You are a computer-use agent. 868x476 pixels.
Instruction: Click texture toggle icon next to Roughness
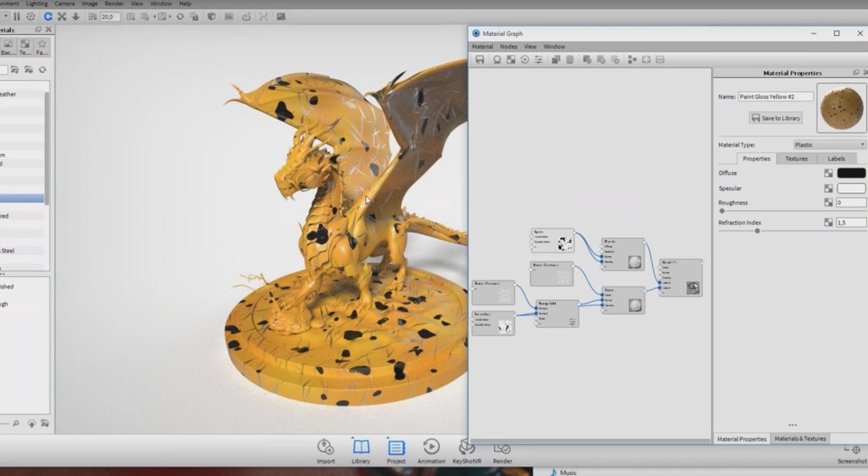pyautogui.click(x=828, y=202)
